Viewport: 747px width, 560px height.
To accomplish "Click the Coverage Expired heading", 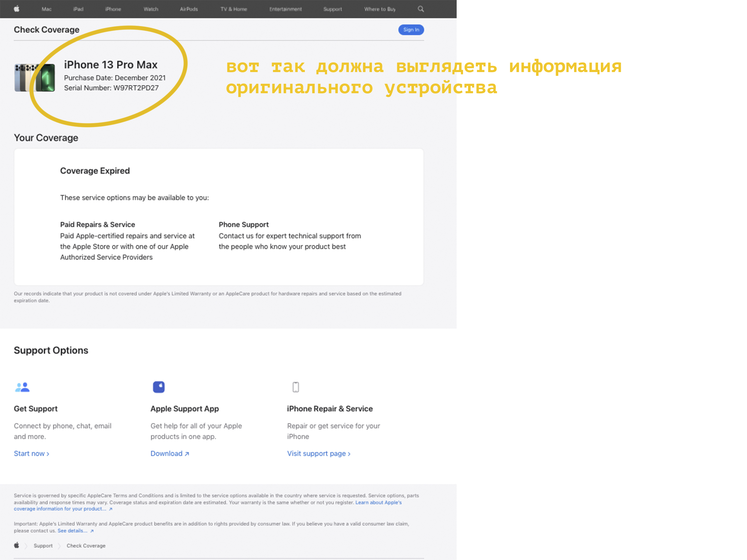I will (x=95, y=171).
